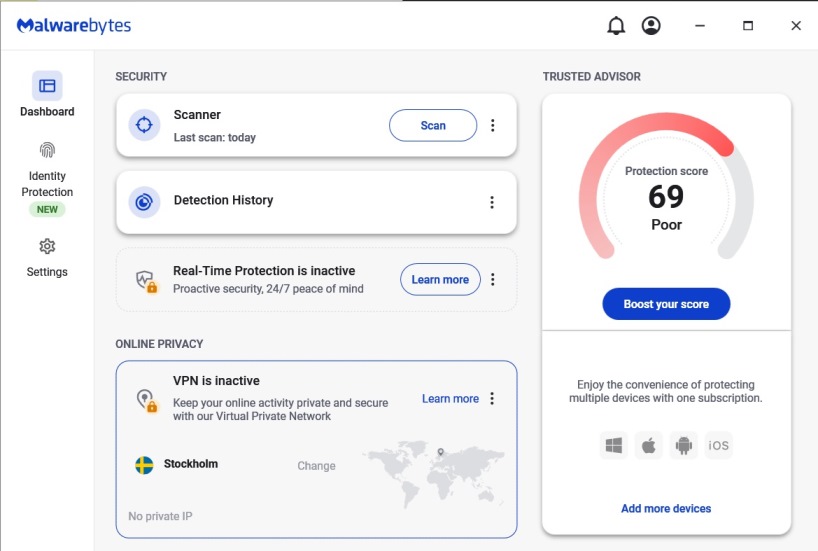The width and height of the screenshot is (818, 551).
Task: Click the protection score number 69
Action: [666, 197]
